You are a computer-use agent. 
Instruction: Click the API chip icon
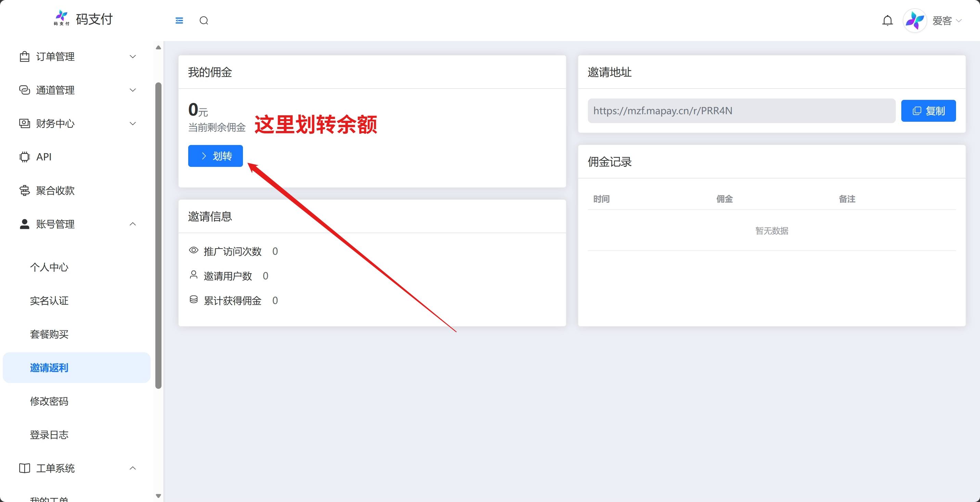click(x=24, y=157)
